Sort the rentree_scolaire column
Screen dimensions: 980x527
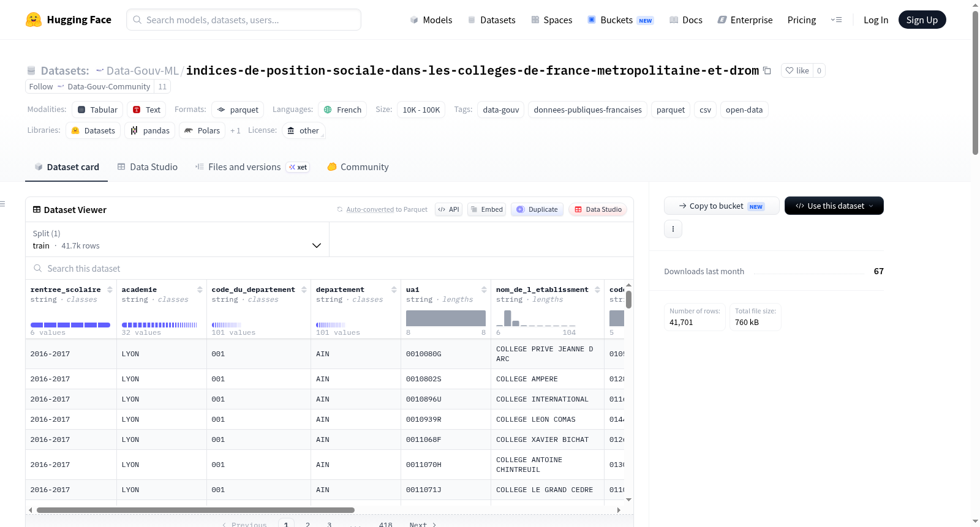pyautogui.click(x=110, y=290)
